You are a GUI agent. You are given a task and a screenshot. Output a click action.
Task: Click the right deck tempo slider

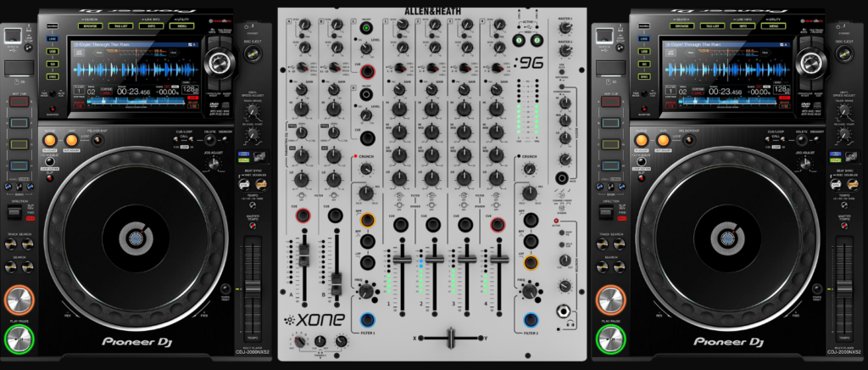844,289
